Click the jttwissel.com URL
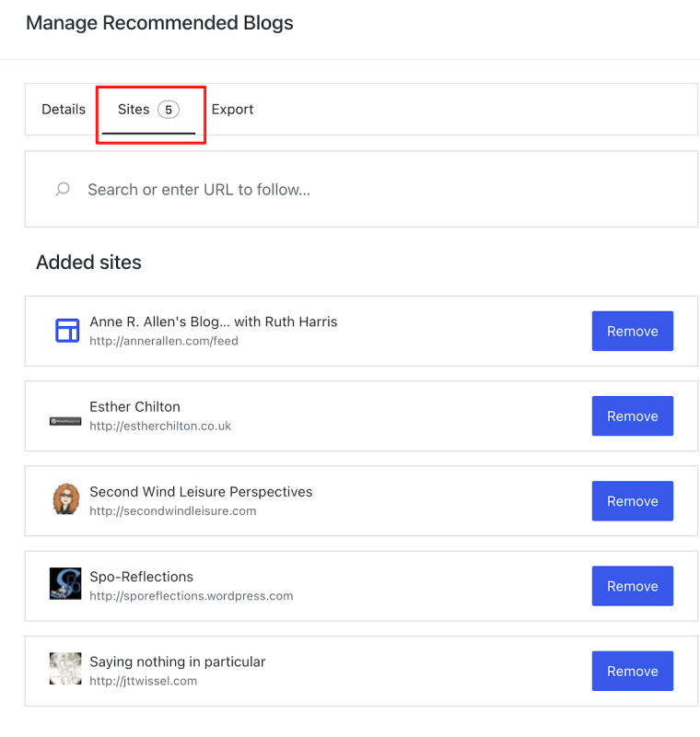 coord(144,680)
